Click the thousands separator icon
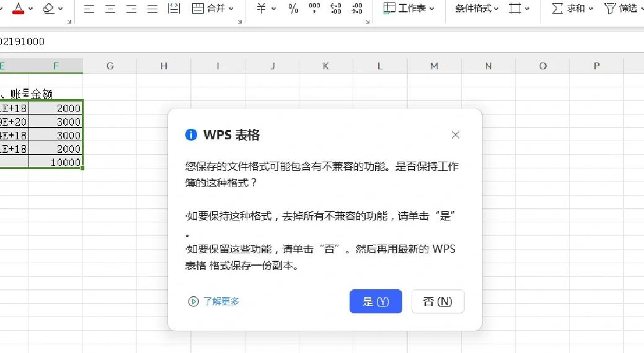The image size is (644, 353). (x=314, y=8)
